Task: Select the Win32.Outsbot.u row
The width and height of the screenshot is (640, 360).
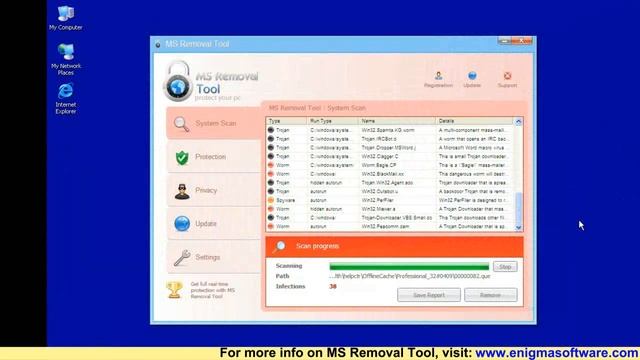Action: pyautogui.click(x=390, y=191)
